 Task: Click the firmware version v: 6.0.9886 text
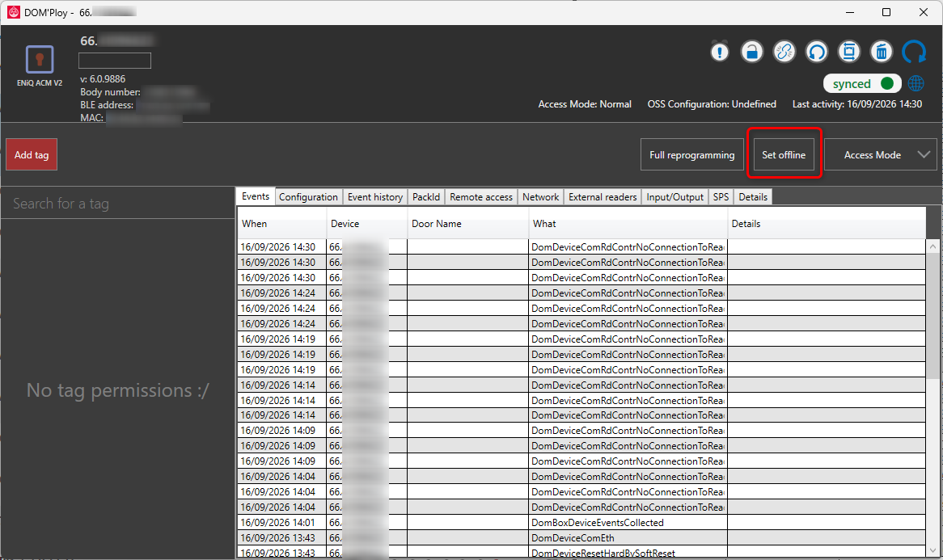(x=103, y=78)
